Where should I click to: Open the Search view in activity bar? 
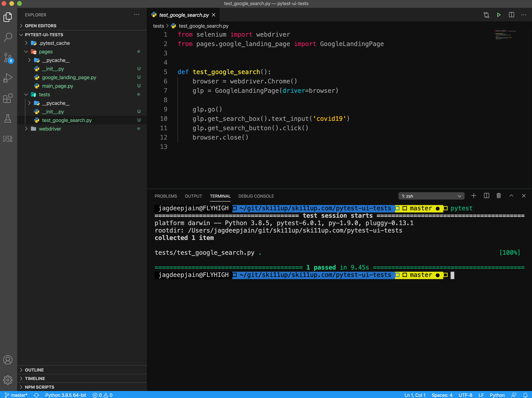click(8, 37)
